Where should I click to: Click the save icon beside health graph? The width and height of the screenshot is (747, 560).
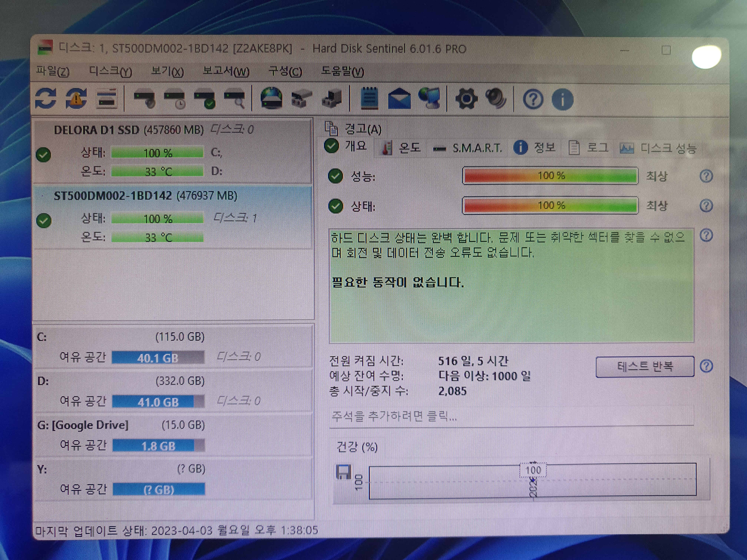tap(343, 472)
